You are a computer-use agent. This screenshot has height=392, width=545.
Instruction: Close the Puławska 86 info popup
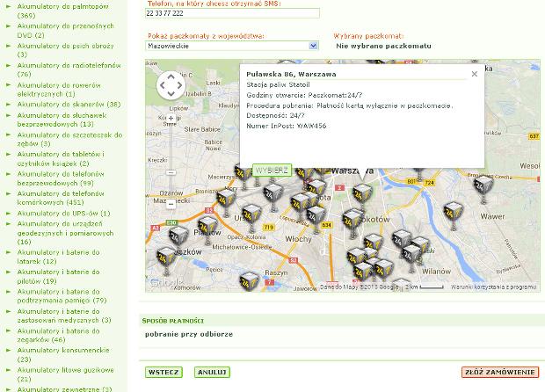pyautogui.click(x=474, y=74)
